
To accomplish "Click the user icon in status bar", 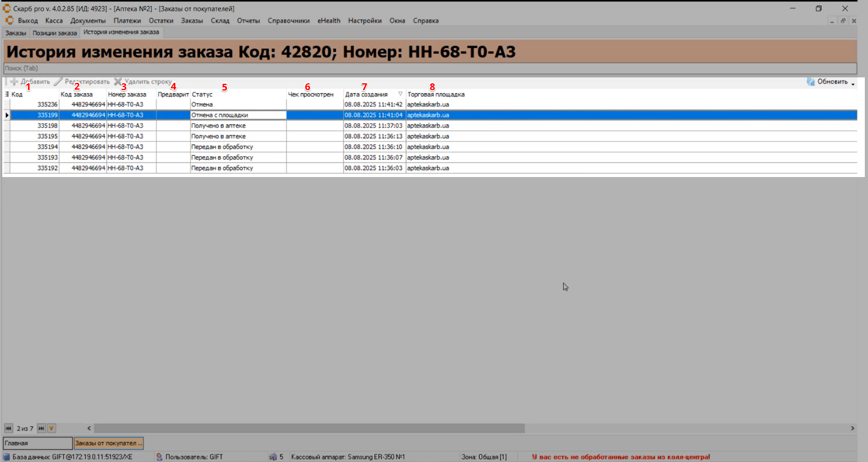I will pyautogui.click(x=159, y=457).
